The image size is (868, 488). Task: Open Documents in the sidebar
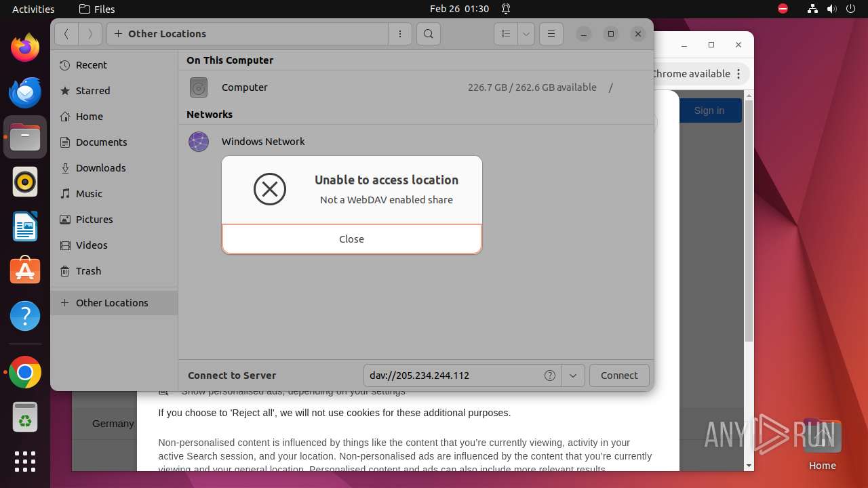coord(114,142)
